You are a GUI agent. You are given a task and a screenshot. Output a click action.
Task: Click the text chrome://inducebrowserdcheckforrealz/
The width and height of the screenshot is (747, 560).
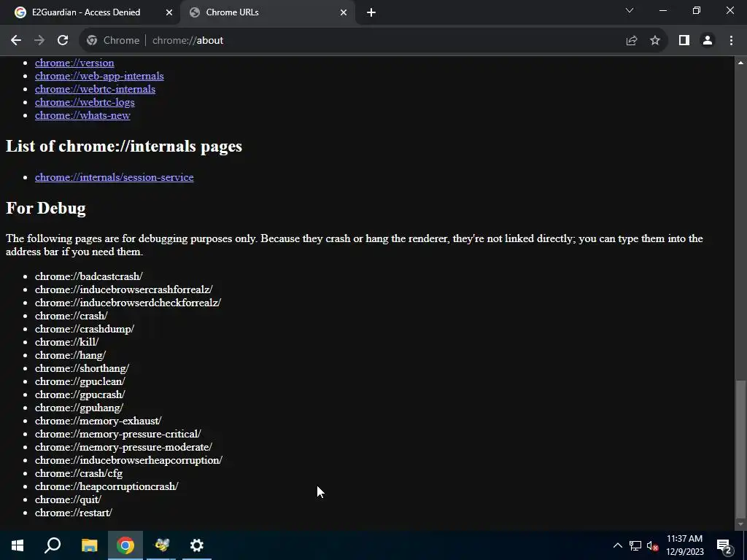click(128, 303)
